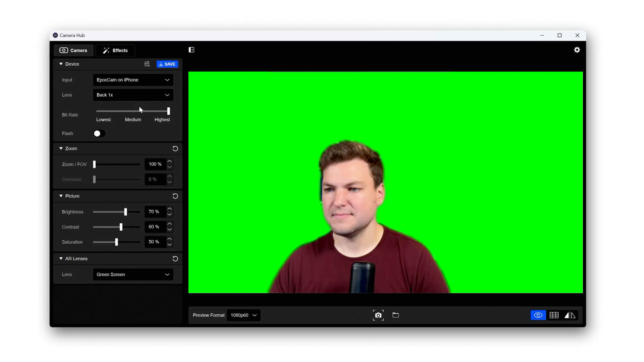The image size is (644, 362).
Task: Click the eye preview toggle icon
Action: pyautogui.click(x=538, y=315)
